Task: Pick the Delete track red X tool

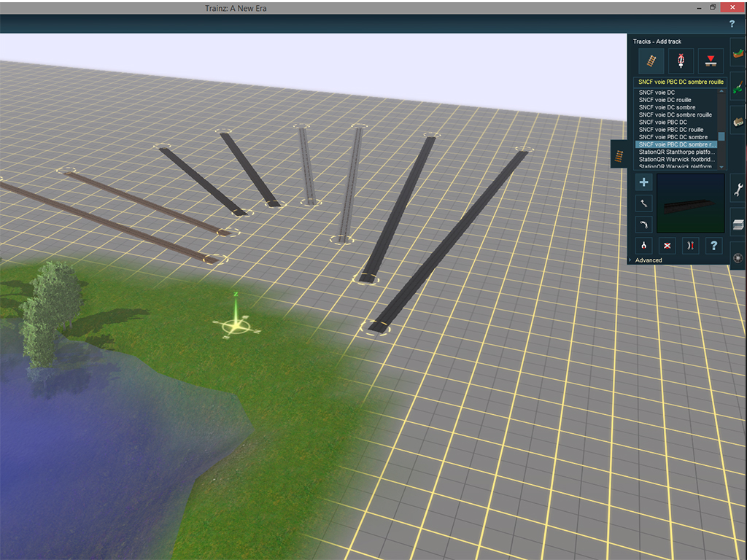Action: click(667, 246)
